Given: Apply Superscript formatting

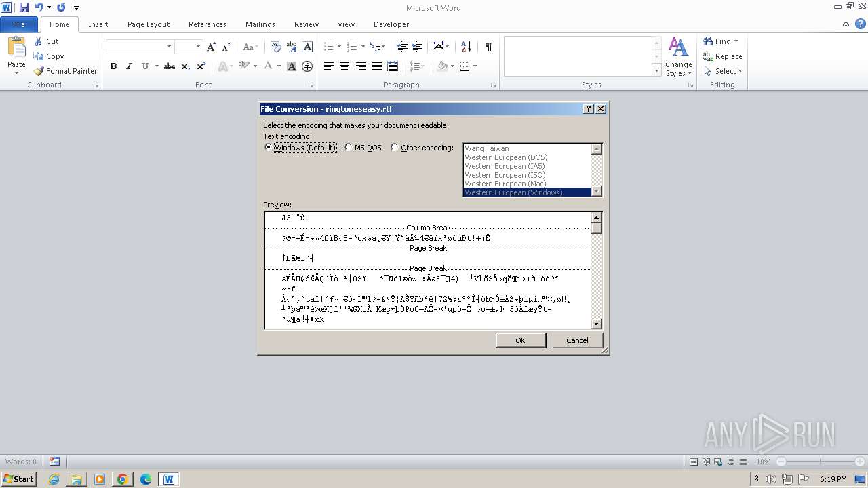Looking at the screenshot, I should coord(201,66).
